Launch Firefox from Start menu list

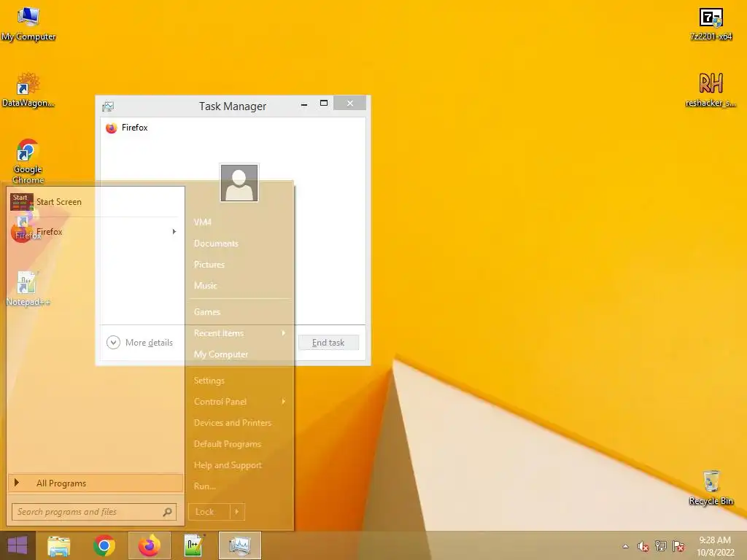point(90,232)
